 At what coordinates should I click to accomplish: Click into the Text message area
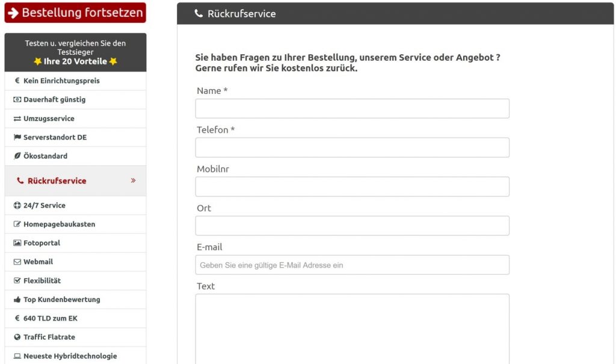click(x=353, y=330)
